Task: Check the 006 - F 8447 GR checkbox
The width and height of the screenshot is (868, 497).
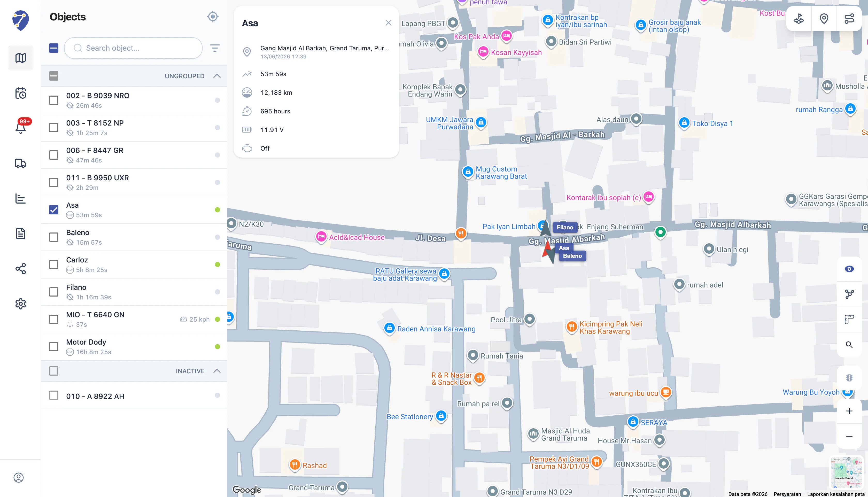Action: pos(53,155)
